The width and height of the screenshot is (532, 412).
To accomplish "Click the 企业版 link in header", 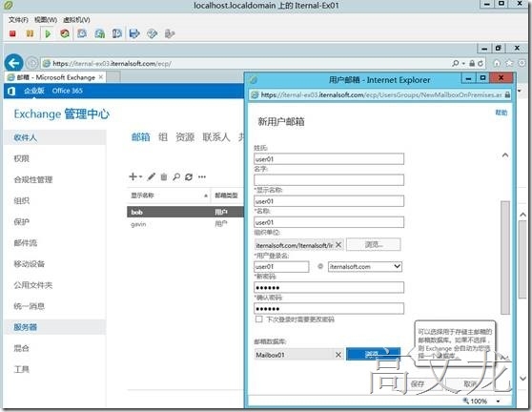I will pos(34,91).
